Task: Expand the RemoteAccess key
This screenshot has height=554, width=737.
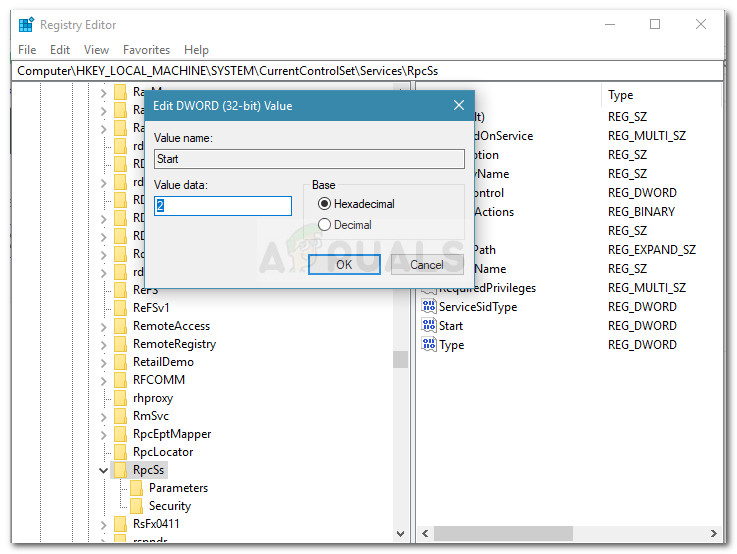Action: [x=103, y=327]
